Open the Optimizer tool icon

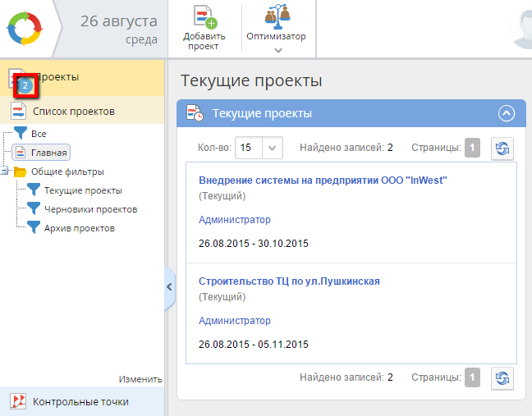[x=276, y=16]
